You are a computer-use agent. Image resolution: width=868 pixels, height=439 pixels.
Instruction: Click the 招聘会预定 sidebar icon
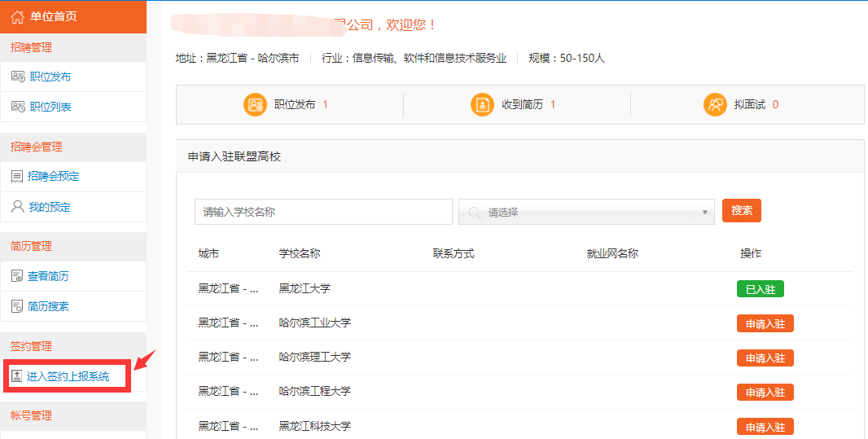(x=17, y=176)
